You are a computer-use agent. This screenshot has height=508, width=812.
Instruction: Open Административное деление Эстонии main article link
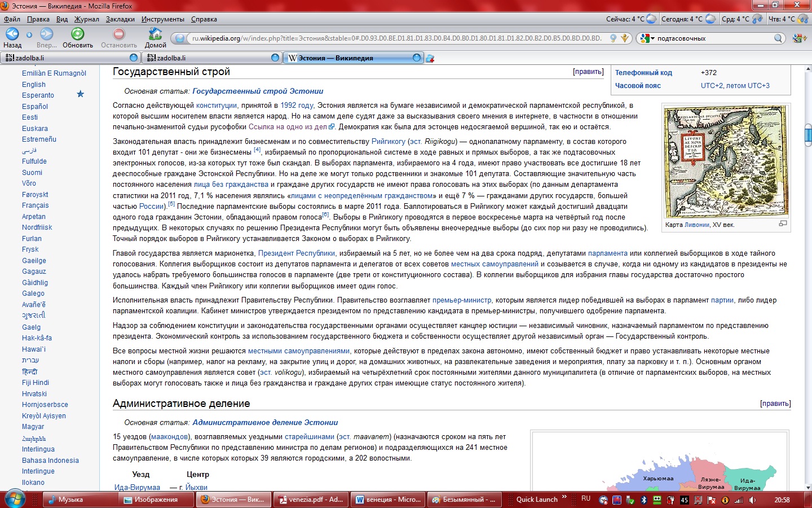point(265,422)
